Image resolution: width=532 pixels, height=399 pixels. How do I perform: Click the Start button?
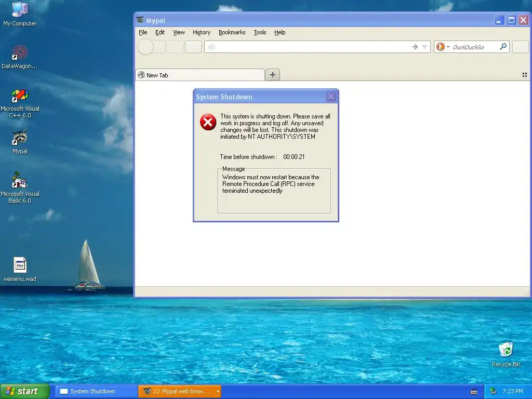25,391
